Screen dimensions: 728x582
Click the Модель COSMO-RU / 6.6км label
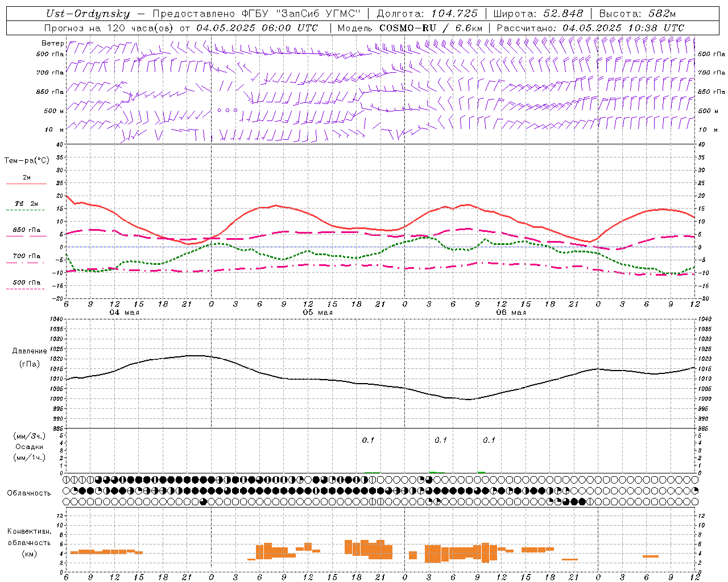[410, 28]
